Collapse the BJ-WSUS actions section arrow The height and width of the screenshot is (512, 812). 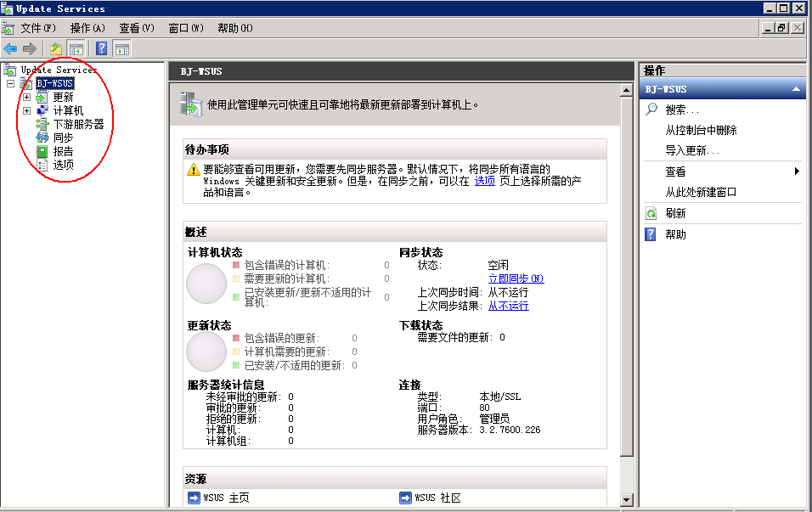(796, 89)
